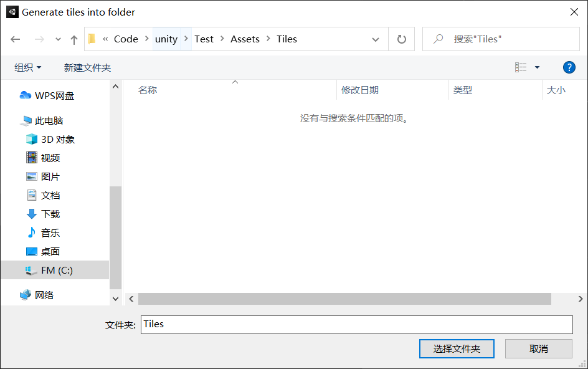Sort files by the 名称 column
The height and width of the screenshot is (369, 588).
(148, 90)
